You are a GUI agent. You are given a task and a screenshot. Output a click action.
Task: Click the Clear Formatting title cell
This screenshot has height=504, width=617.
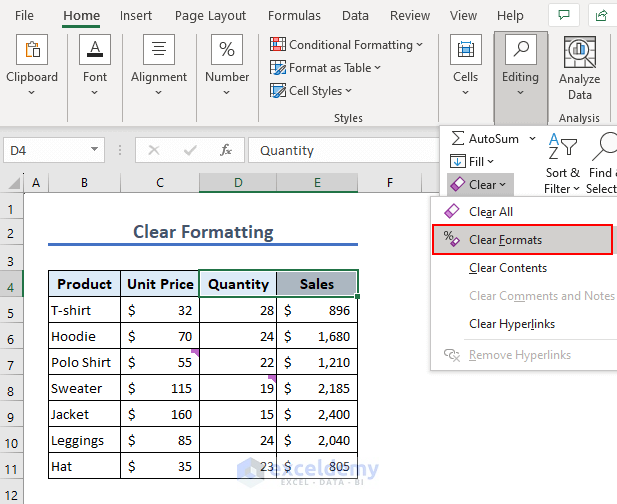click(203, 232)
